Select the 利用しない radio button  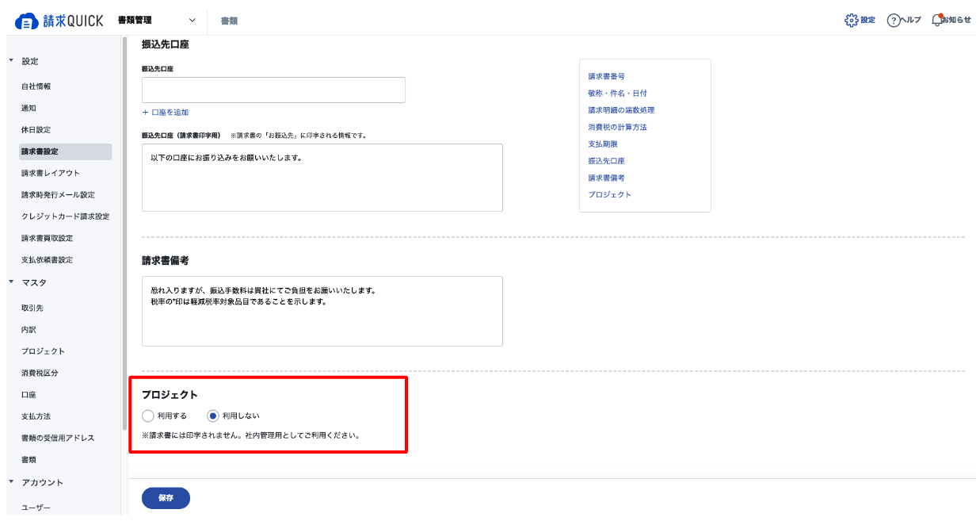(212, 416)
